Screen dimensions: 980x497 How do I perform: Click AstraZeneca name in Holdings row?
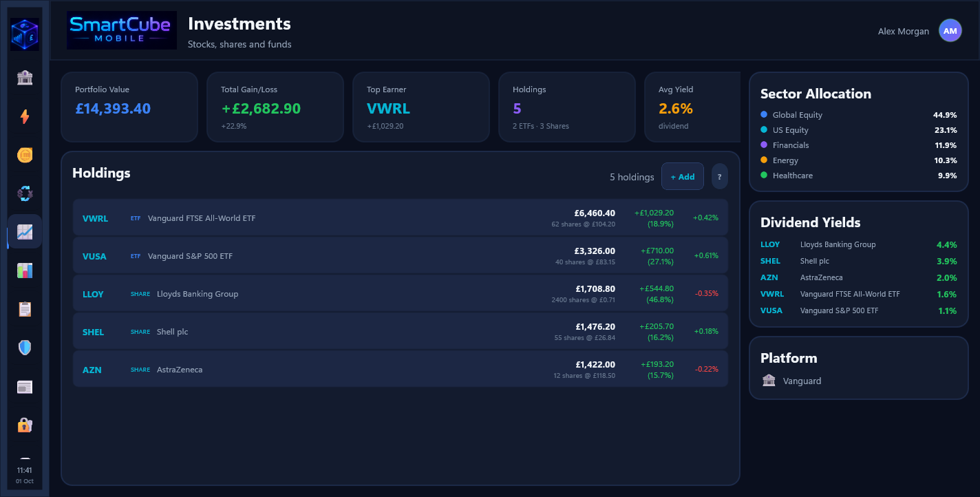(x=180, y=370)
